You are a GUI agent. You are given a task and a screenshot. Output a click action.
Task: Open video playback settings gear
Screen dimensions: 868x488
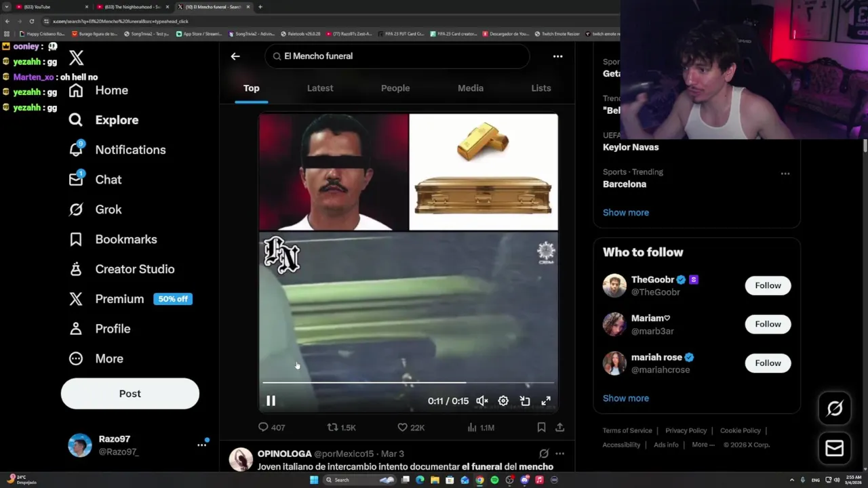click(503, 401)
